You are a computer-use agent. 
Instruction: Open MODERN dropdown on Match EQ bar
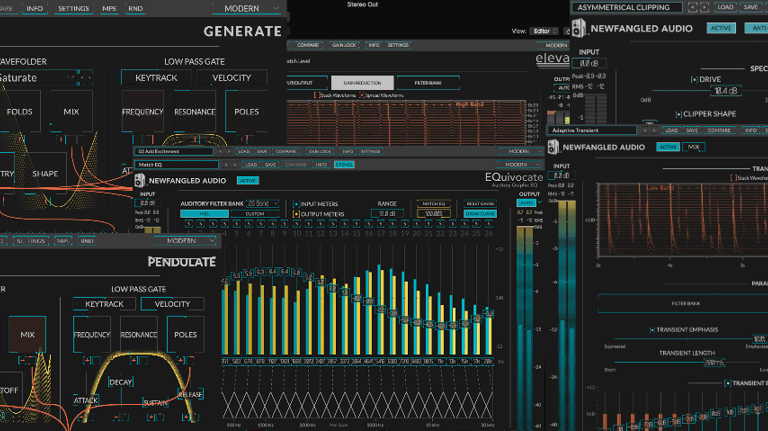pos(519,165)
